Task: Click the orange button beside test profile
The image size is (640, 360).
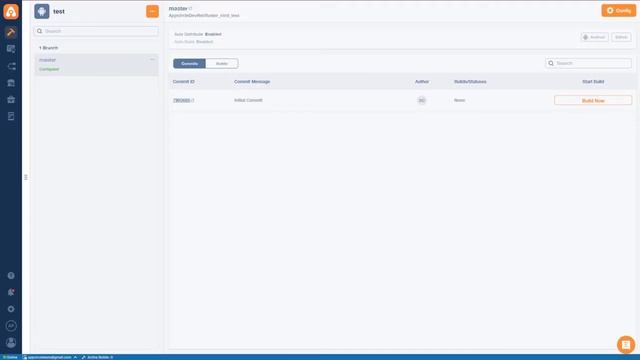Action: coord(152,11)
